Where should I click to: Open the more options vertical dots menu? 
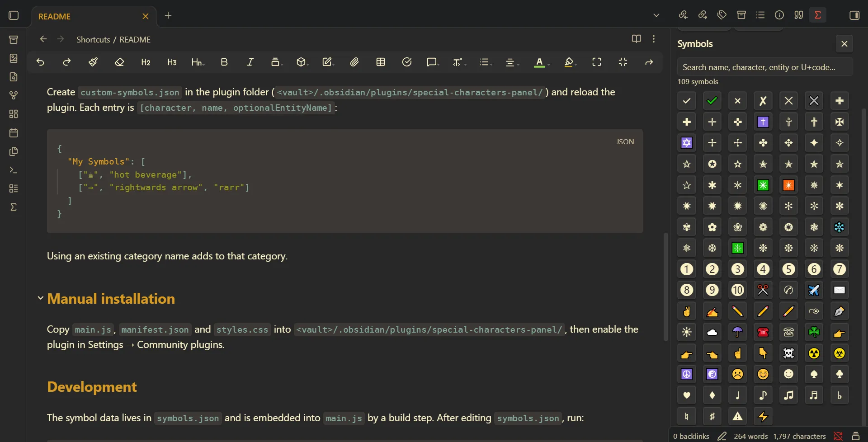(654, 39)
